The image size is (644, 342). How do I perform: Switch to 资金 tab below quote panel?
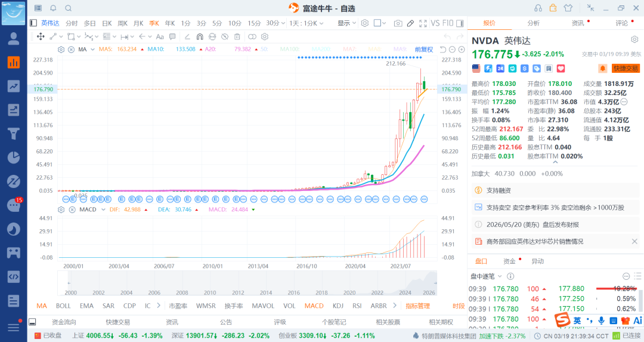click(509, 261)
